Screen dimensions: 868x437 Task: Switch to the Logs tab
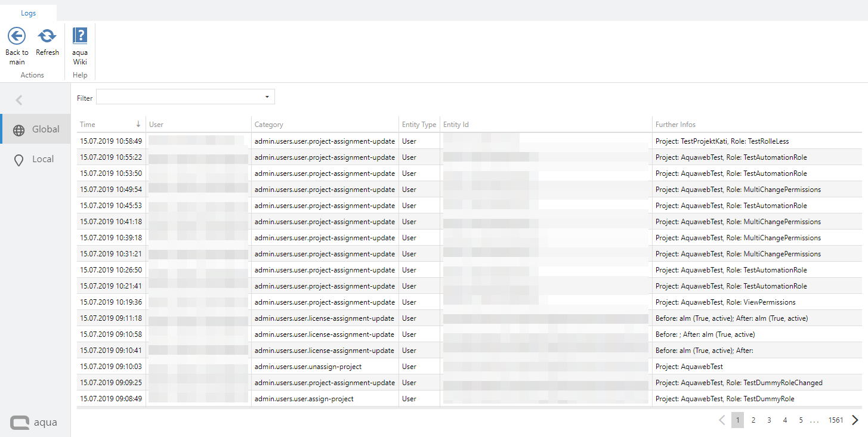tap(28, 13)
